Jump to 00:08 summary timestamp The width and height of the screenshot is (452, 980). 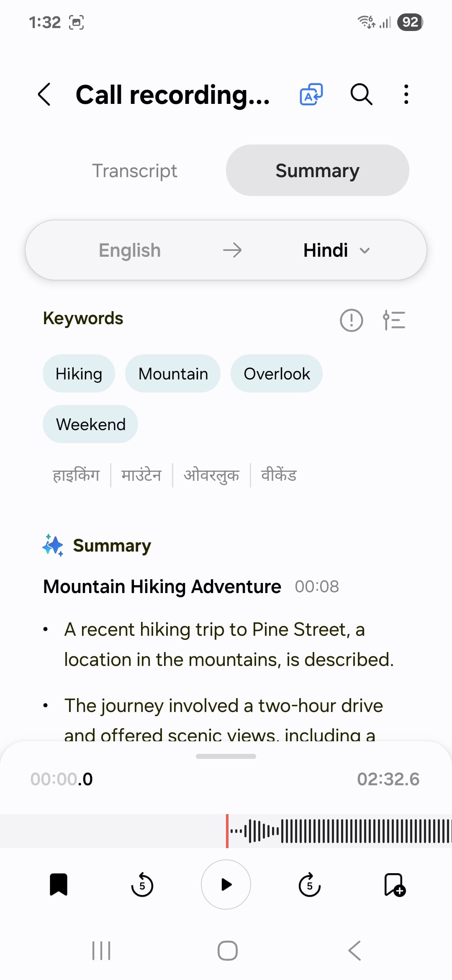[317, 587]
